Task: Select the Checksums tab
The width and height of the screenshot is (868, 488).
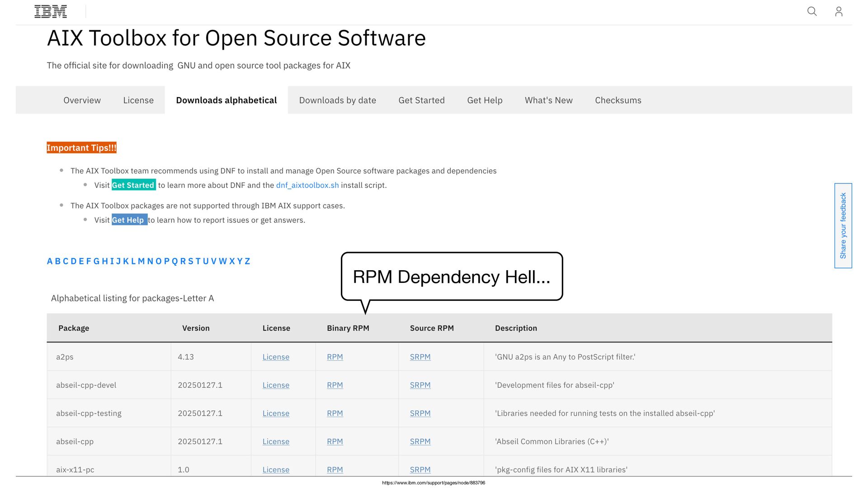Action: pos(618,100)
